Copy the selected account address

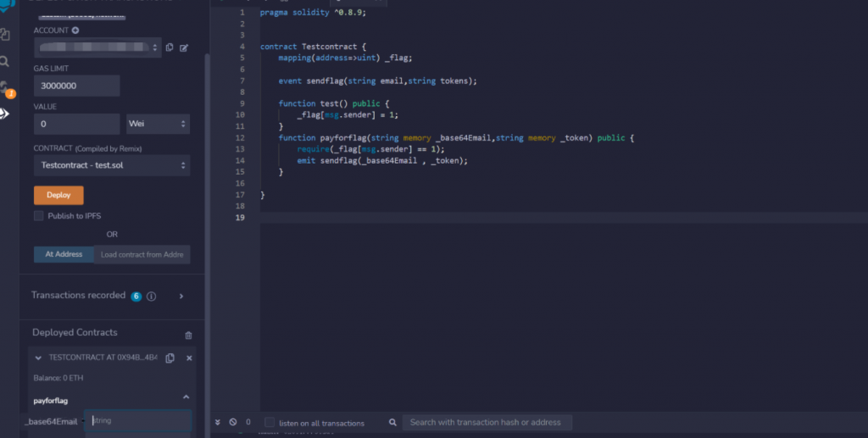170,47
